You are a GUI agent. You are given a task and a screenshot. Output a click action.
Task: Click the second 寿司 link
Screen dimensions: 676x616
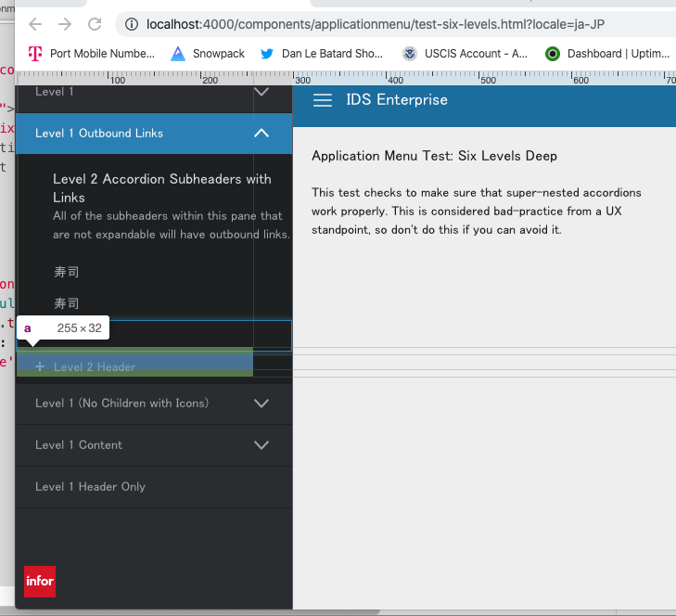(x=67, y=303)
